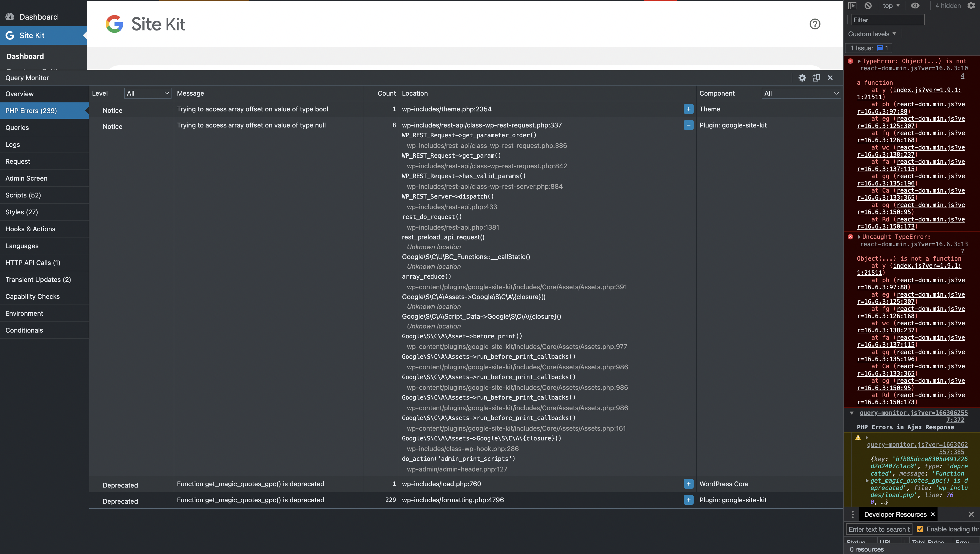Create live expression with the eye icon
The width and height of the screenshot is (980, 554).
(x=915, y=6)
